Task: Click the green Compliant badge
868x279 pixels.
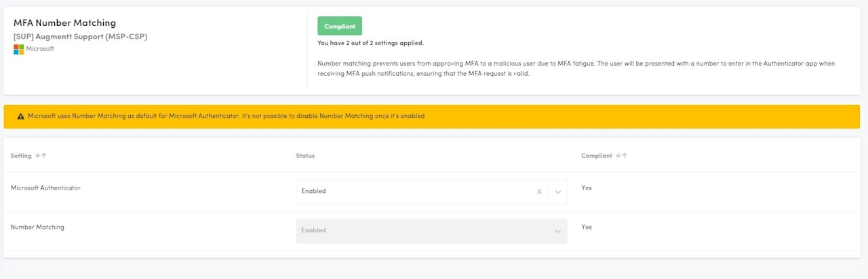Action: 340,26
